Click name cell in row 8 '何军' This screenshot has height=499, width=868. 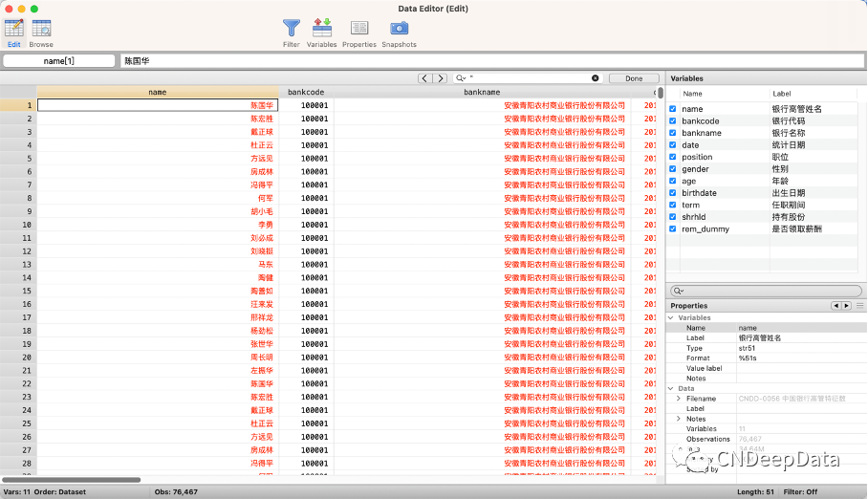158,198
